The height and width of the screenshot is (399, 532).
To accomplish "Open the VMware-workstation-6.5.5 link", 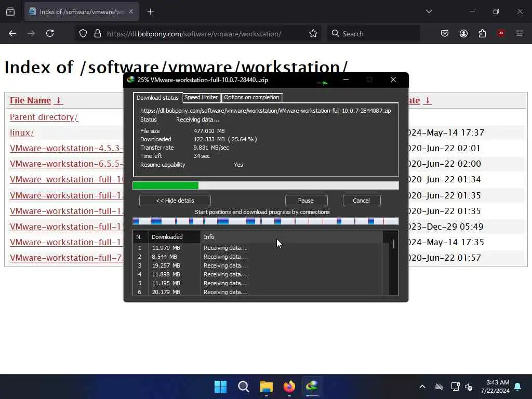I will tap(66, 164).
